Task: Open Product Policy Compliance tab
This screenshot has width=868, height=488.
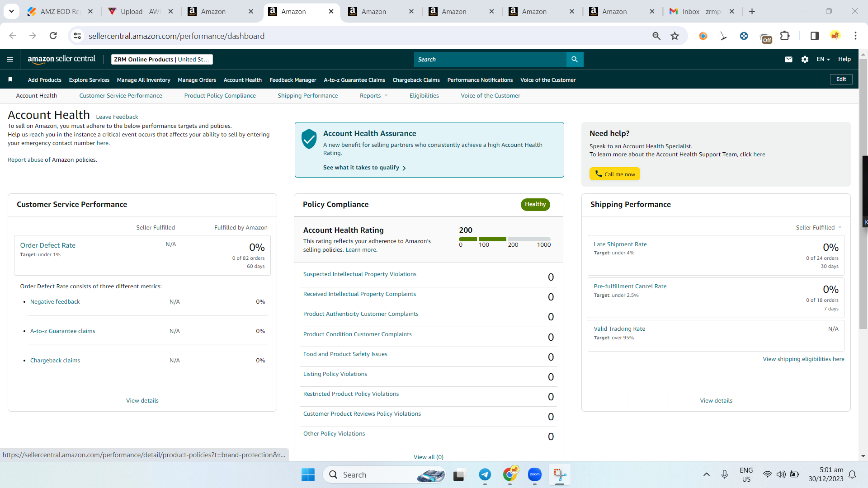Action: (x=220, y=95)
